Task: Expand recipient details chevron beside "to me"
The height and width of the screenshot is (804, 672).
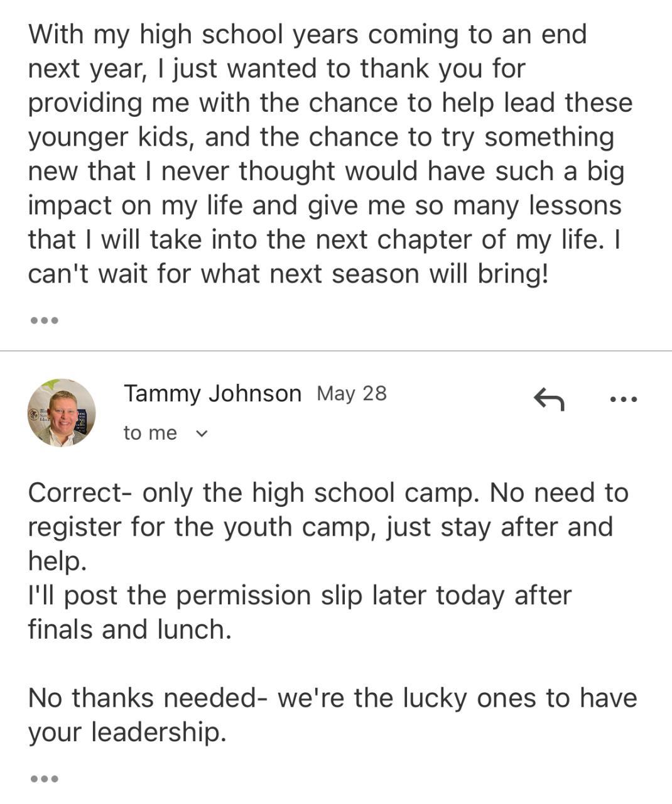Action: pyautogui.click(x=201, y=433)
